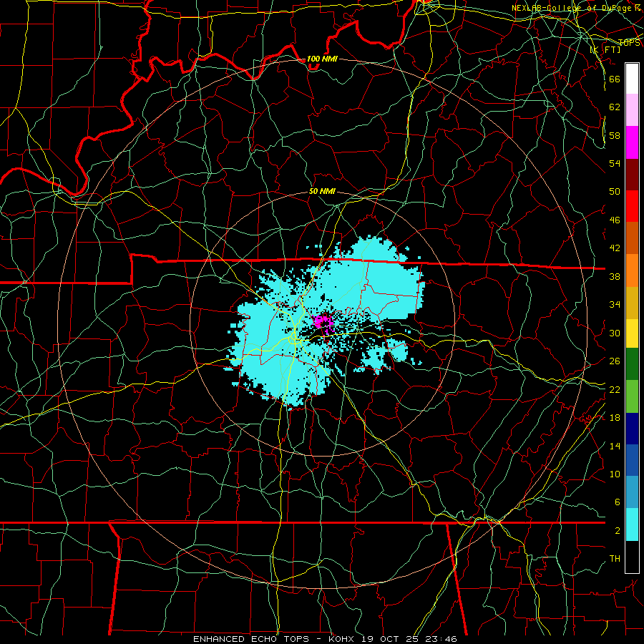
Task: Click the white 66 kft swatch in legend
Action: [632, 79]
